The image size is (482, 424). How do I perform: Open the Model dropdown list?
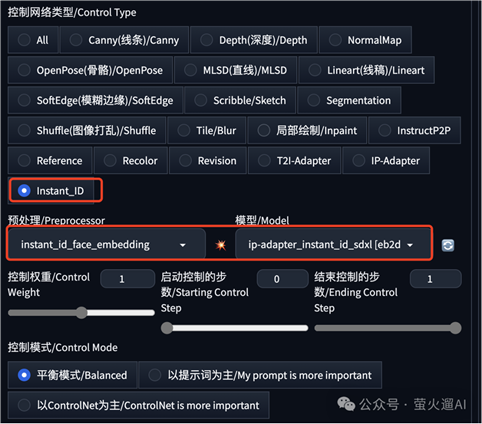(x=333, y=245)
